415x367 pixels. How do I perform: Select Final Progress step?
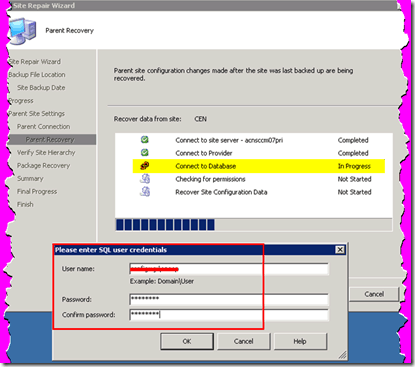(37, 192)
